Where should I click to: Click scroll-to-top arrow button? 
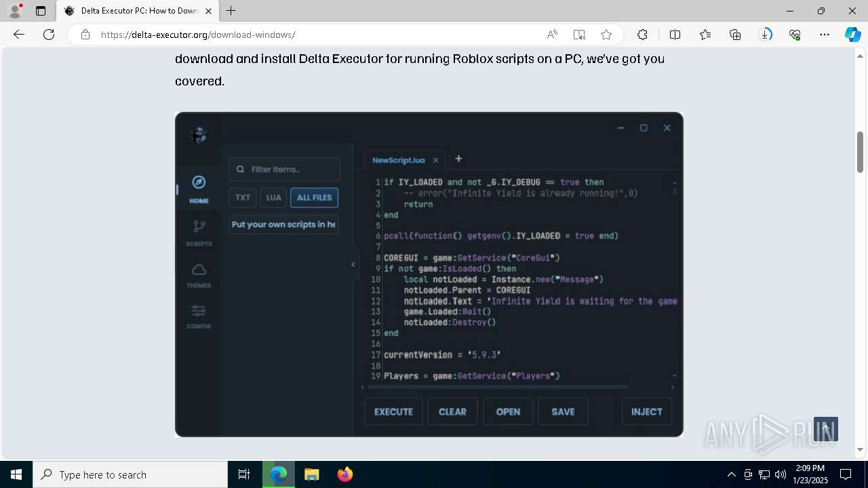pos(826,429)
